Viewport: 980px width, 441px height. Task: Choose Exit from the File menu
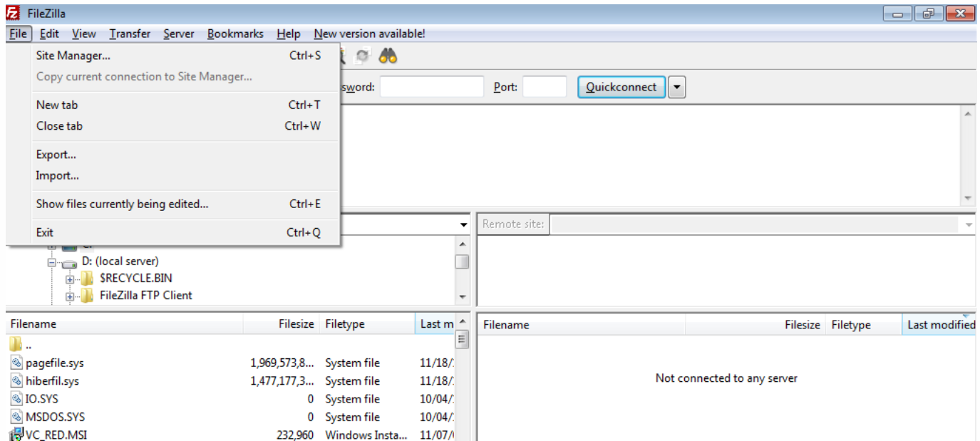click(173, 232)
